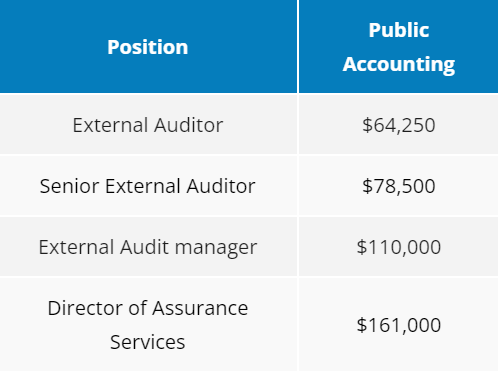Image resolution: width=498 pixels, height=371 pixels.
Task: Click Director of Assurance Services cell
Action: point(148,324)
